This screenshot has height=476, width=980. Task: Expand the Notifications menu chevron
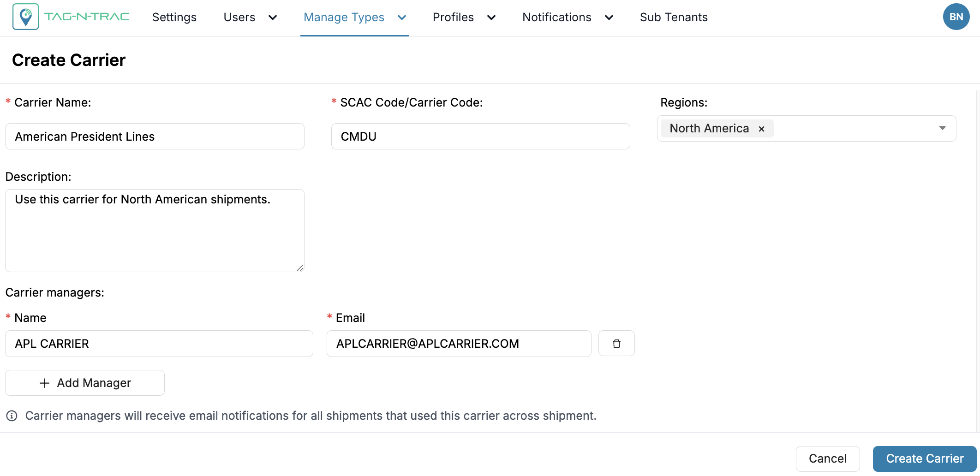tap(609, 18)
